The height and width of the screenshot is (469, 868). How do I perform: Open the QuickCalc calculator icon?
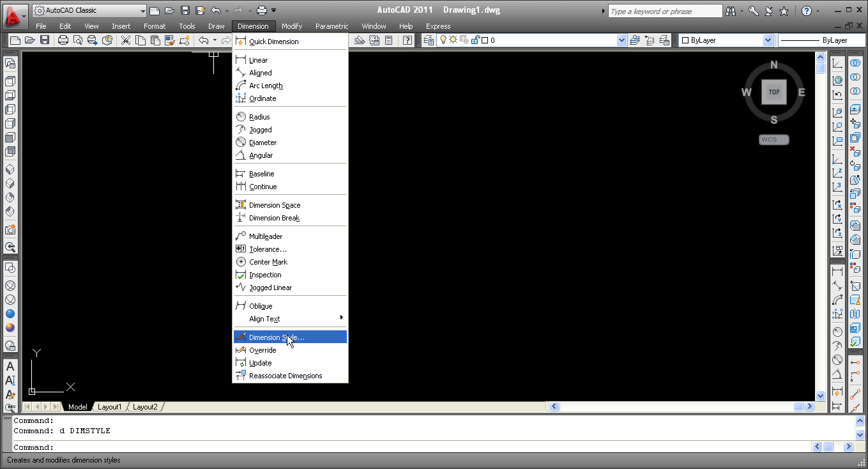(x=388, y=40)
